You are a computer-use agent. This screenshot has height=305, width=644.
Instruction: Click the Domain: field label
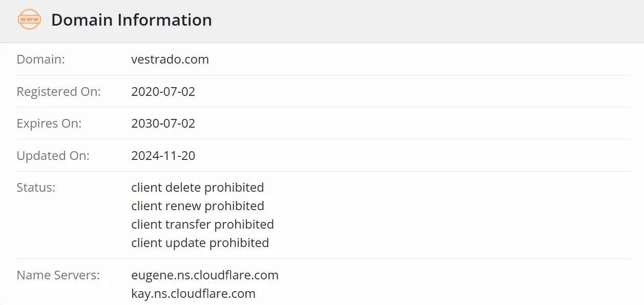point(41,59)
